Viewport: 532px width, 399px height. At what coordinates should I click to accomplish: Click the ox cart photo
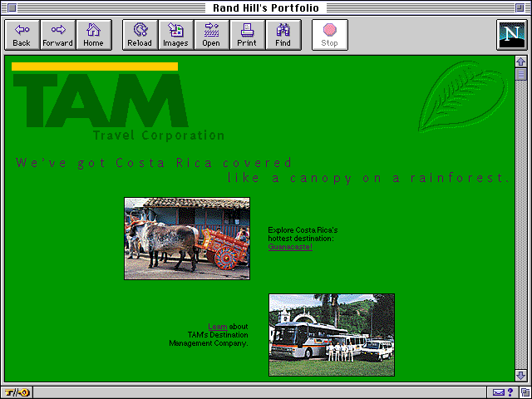187,239
